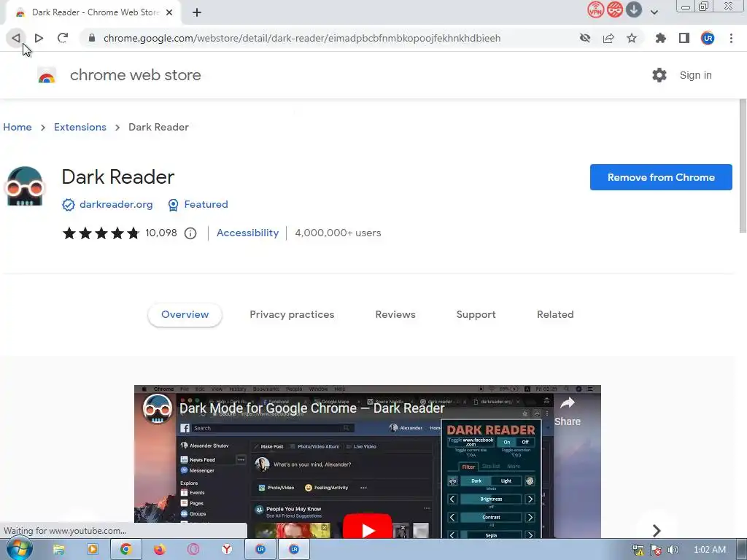Bookmark this page with the star icon
The height and width of the screenshot is (560, 747).
click(x=632, y=38)
